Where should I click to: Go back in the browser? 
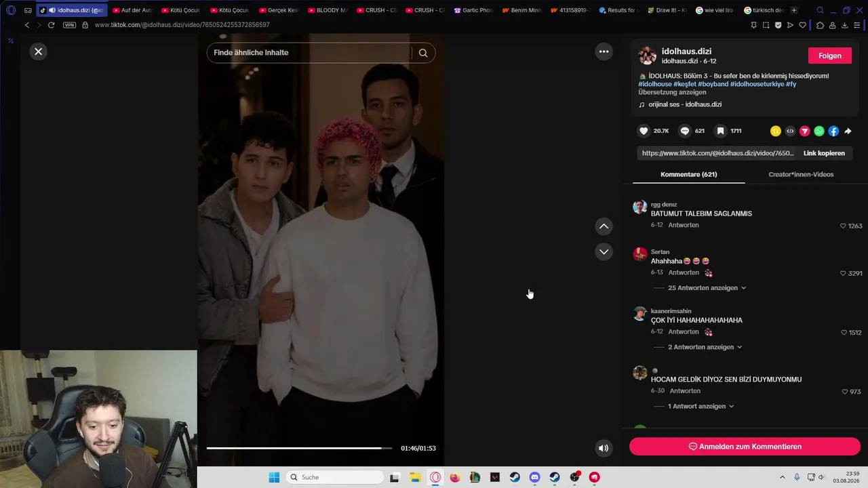click(x=27, y=25)
